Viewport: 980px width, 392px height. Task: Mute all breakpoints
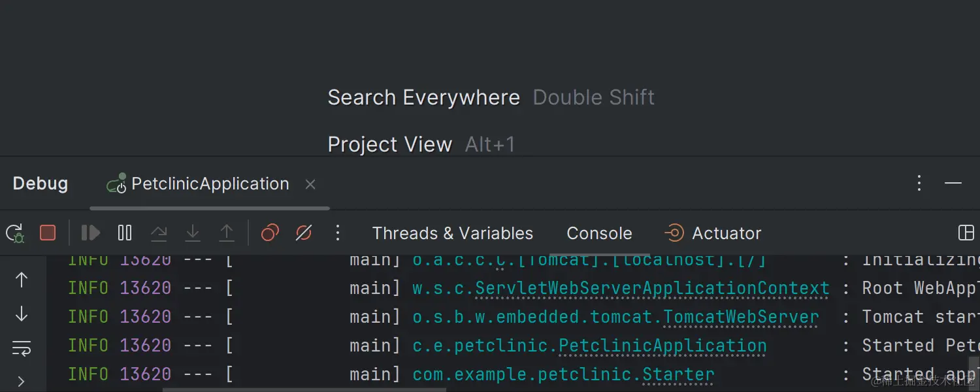click(303, 233)
